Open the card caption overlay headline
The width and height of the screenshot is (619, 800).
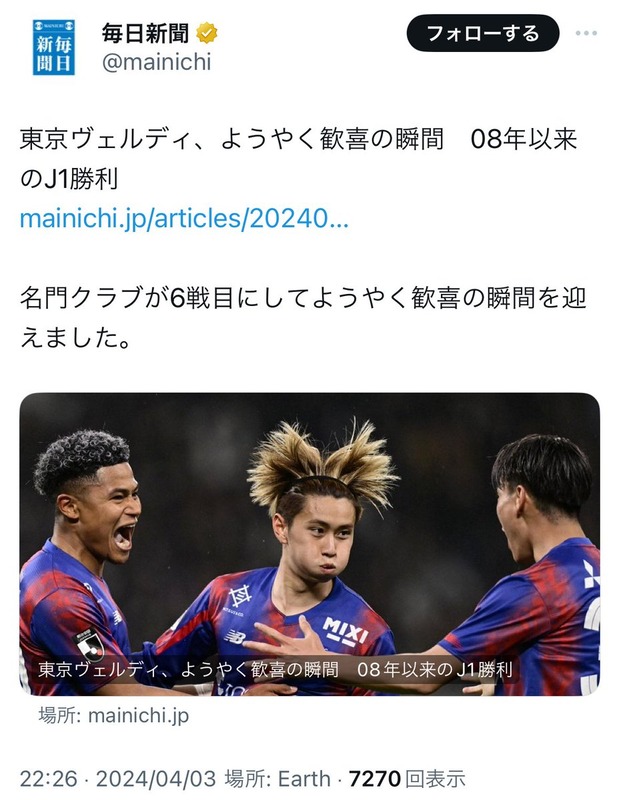[x=275, y=669]
